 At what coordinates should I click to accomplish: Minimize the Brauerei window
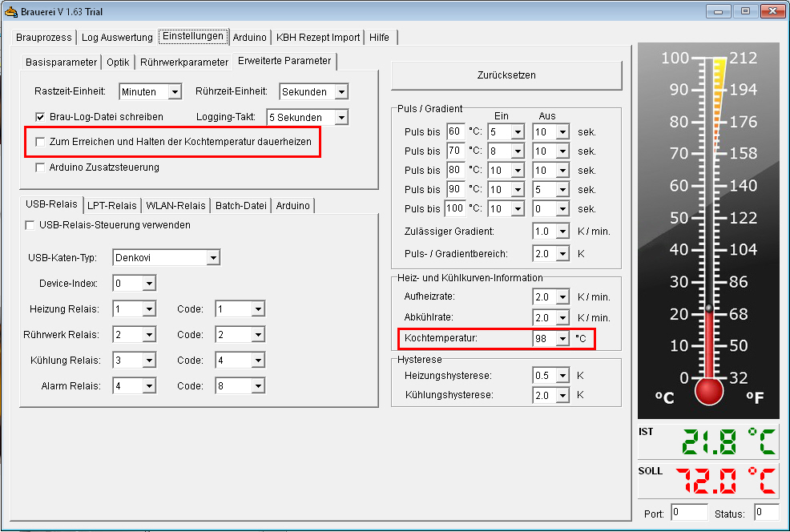pos(718,11)
